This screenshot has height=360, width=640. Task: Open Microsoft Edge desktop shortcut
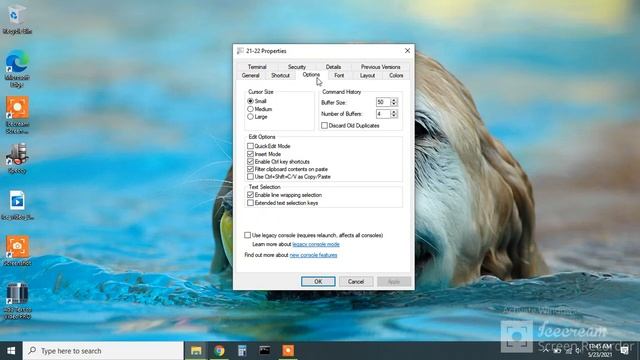pyautogui.click(x=17, y=68)
